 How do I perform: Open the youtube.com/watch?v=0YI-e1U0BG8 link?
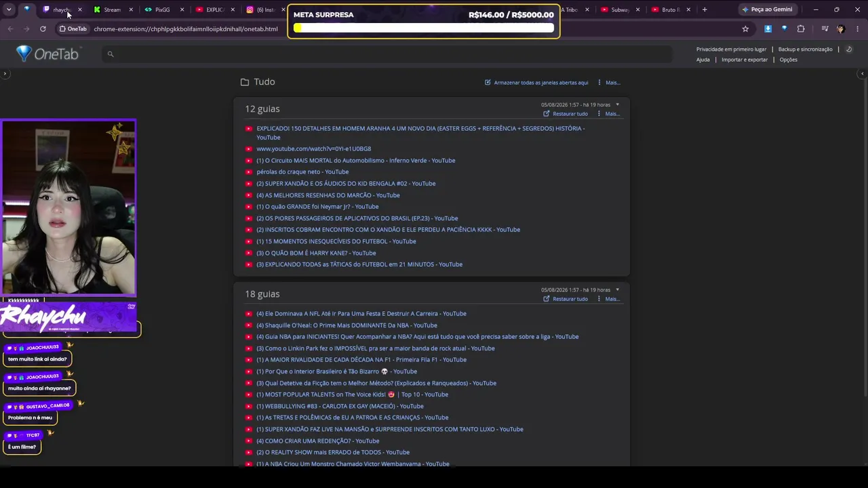(313, 149)
